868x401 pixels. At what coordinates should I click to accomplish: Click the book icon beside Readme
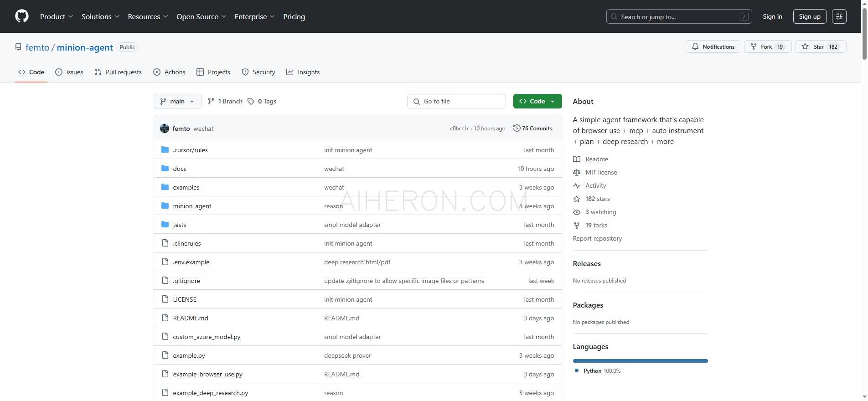point(577,159)
